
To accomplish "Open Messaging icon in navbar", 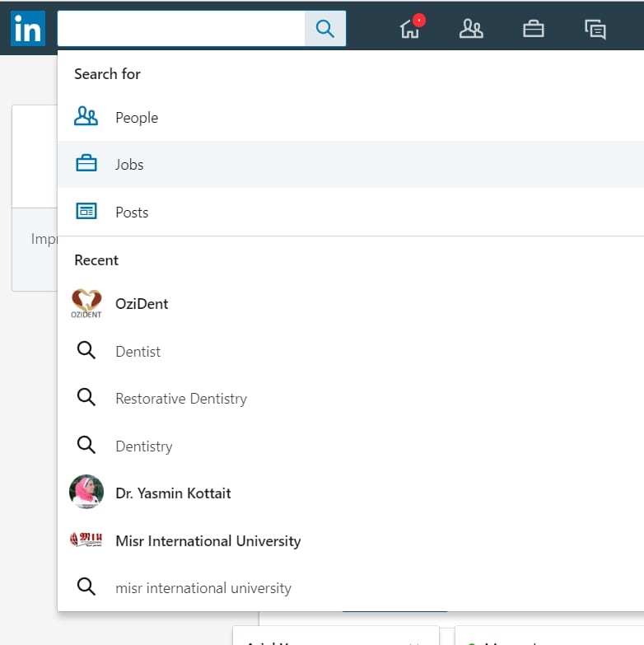I will 595,29.
